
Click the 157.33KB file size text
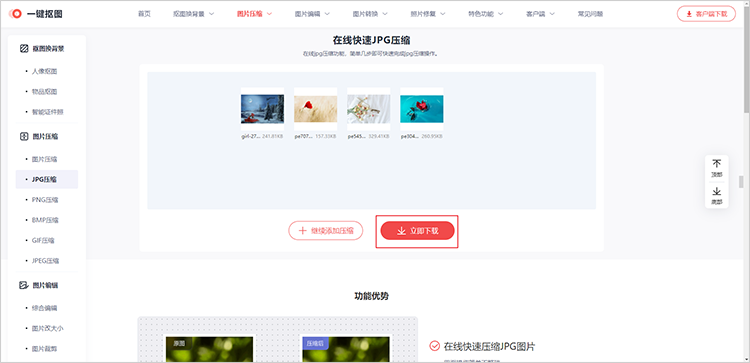point(326,136)
